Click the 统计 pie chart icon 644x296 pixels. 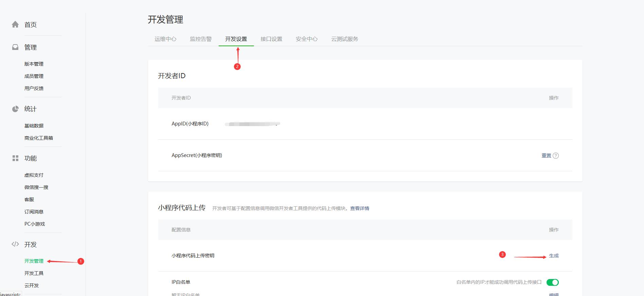(15, 109)
